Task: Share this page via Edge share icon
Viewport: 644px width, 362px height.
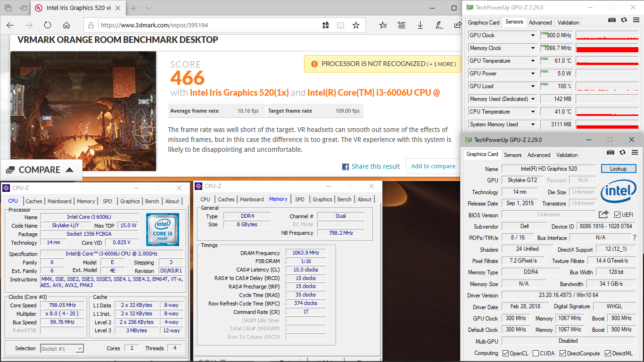Action: click(x=456, y=25)
